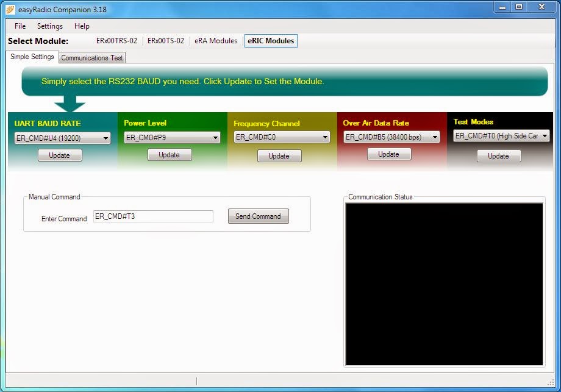Click the black Communication Status display
The image size is (561, 392).
444,284
